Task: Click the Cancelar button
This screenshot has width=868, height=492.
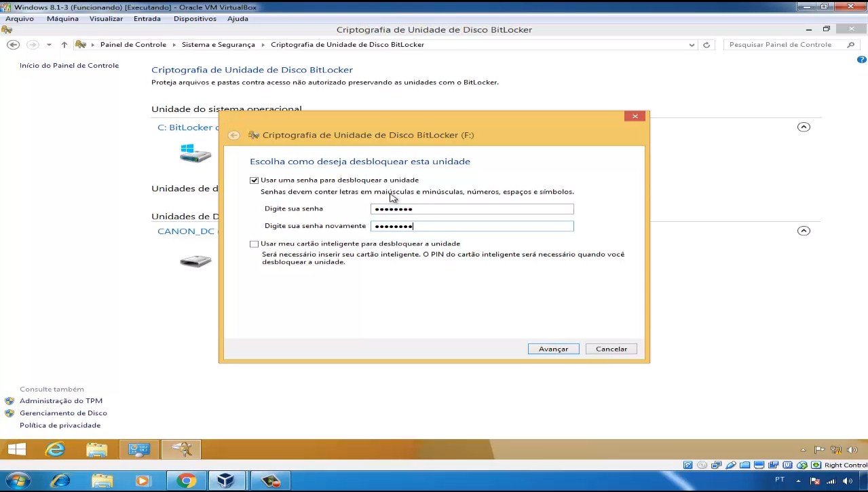Action: (x=611, y=349)
